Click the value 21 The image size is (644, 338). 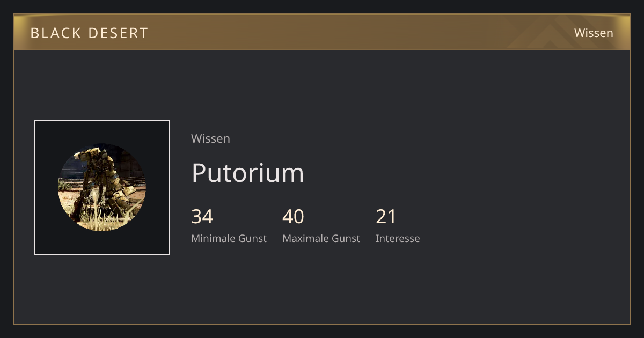(x=386, y=217)
